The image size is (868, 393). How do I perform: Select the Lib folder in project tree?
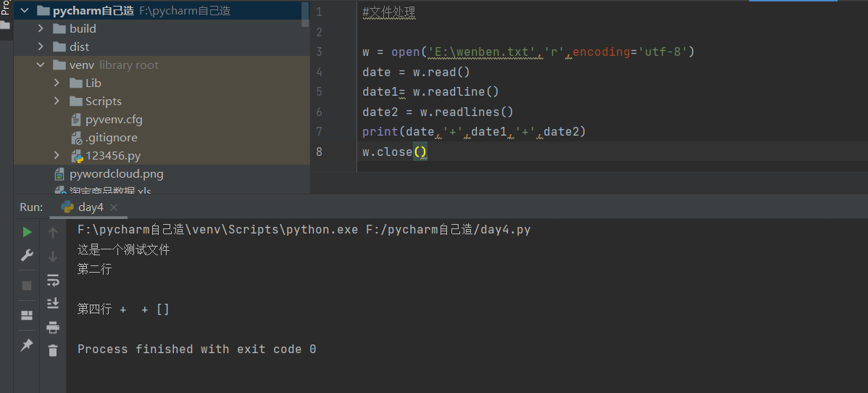tap(162, 83)
